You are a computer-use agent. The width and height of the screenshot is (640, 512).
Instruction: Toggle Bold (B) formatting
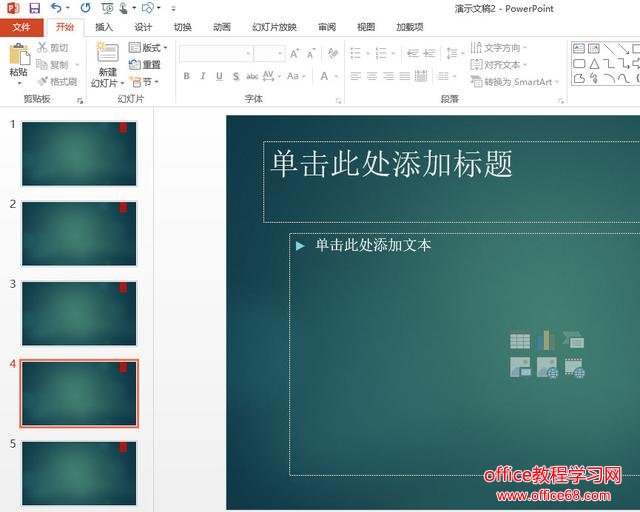click(187, 76)
